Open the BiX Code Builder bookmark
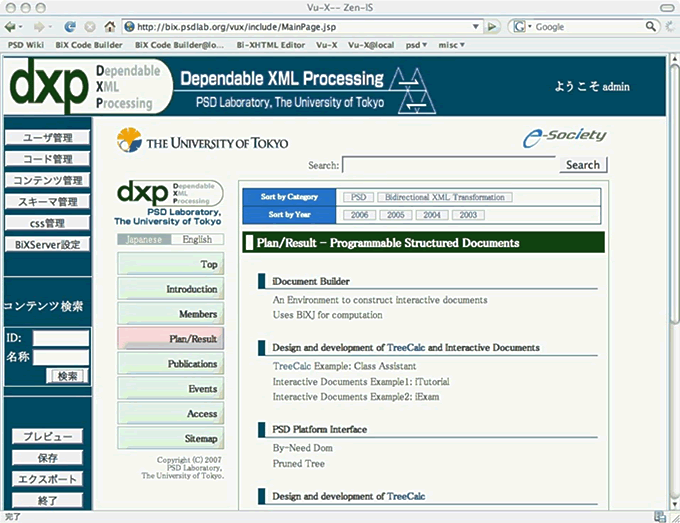Screen dimensions: 680x523 pos(89,45)
